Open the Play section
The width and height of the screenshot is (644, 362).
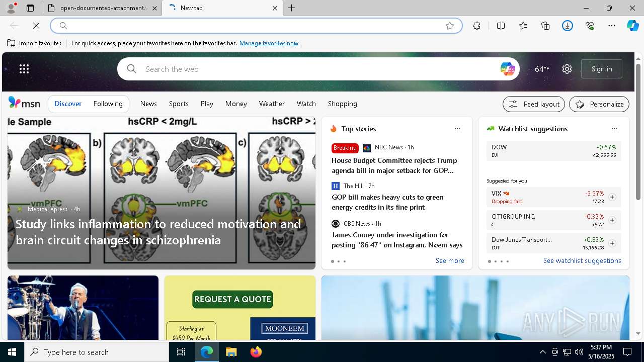(207, 104)
